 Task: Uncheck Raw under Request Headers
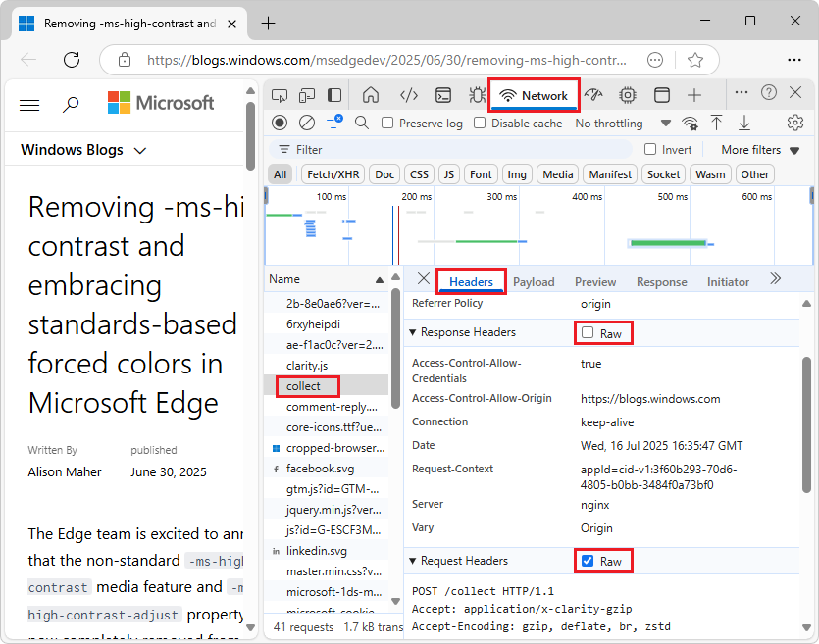coord(588,560)
